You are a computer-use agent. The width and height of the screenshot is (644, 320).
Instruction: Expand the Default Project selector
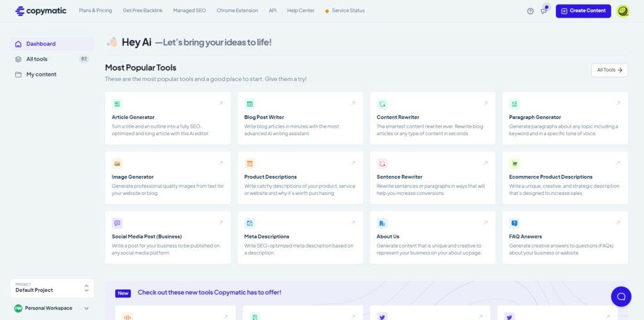52,289
